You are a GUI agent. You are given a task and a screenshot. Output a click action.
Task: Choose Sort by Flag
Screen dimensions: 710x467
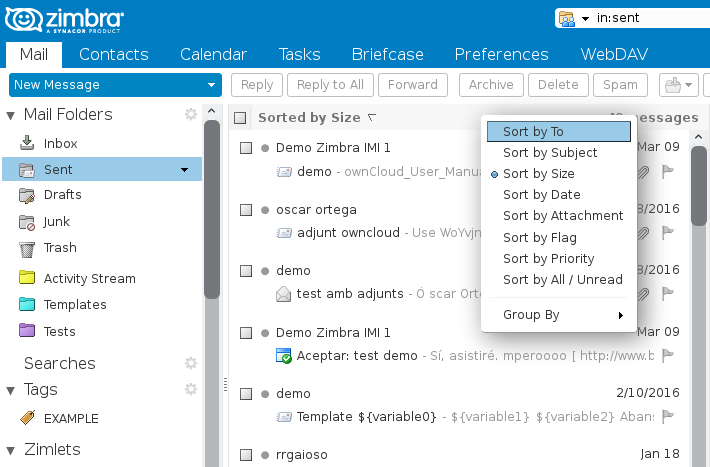559,237
